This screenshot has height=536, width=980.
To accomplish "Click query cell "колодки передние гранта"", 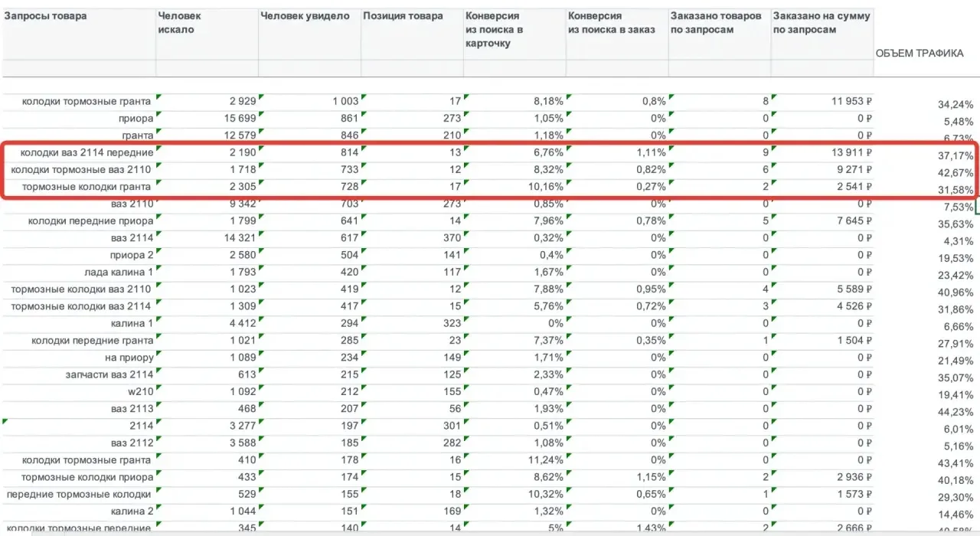I will click(93, 340).
